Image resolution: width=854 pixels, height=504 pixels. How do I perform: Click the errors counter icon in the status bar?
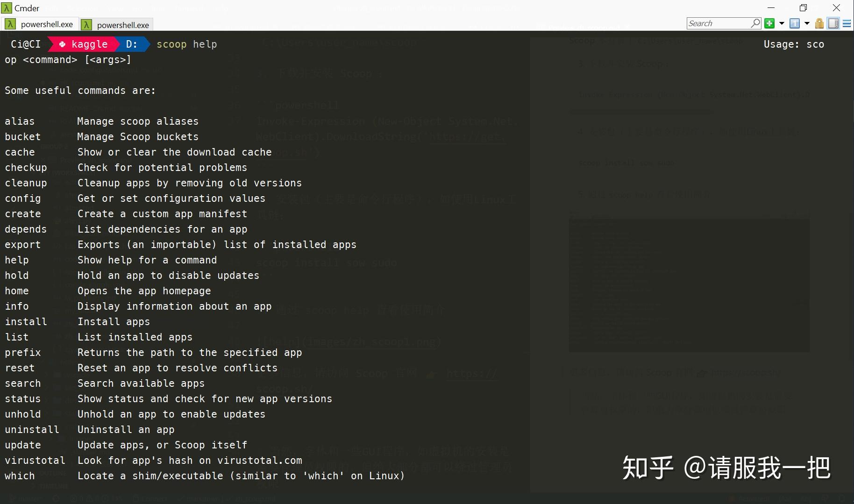pos(74,498)
